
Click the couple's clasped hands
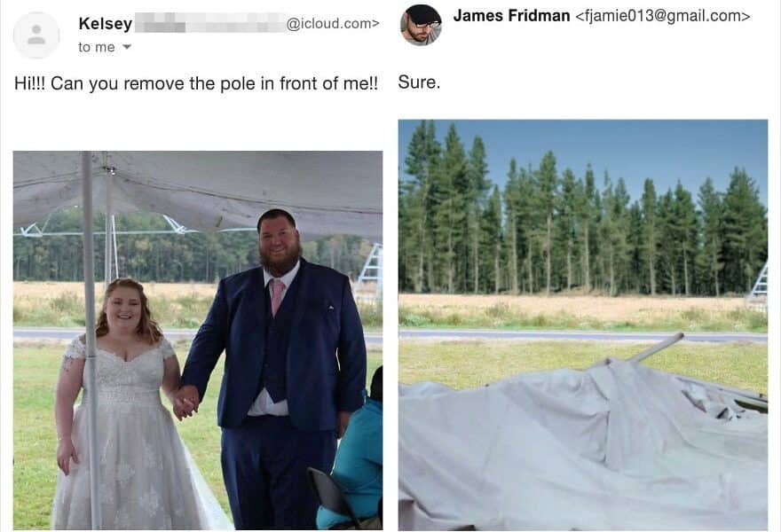185,403
